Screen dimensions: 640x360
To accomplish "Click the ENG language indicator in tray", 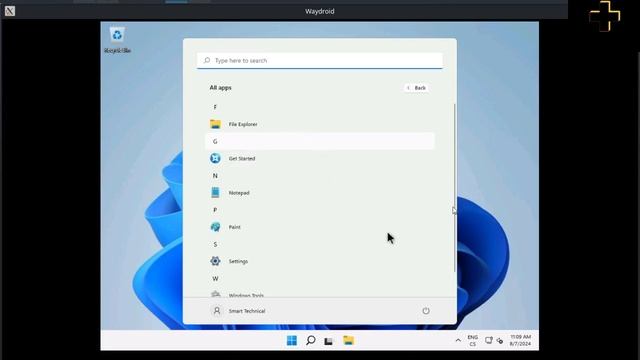I will point(473,341).
